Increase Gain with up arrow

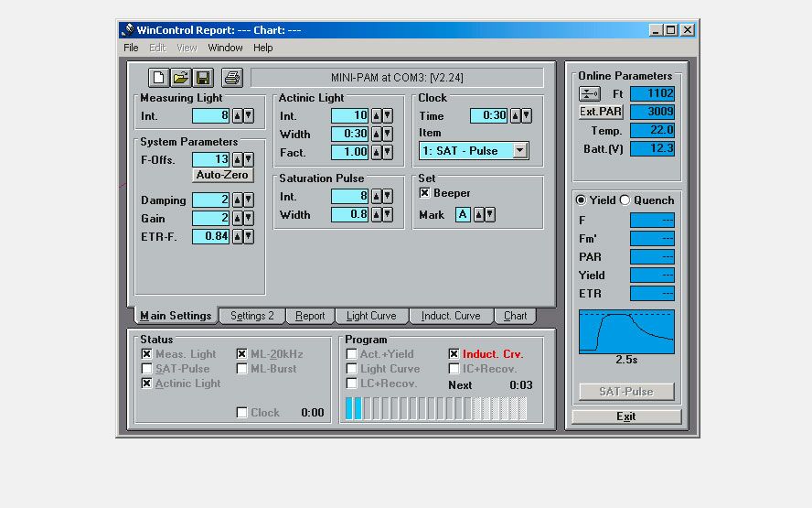pyautogui.click(x=237, y=218)
